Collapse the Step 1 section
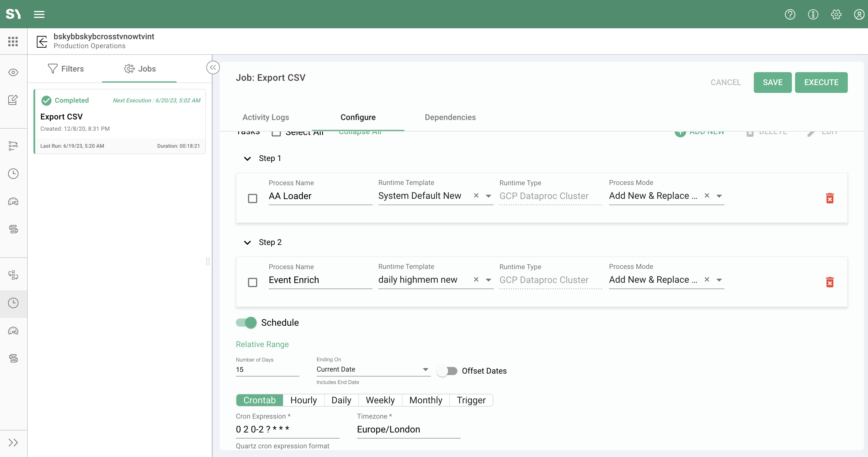 click(247, 158)
